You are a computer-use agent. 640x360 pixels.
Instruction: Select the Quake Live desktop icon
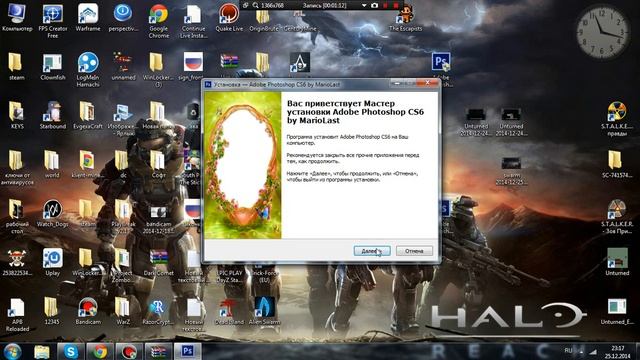(x=229, y=18)
